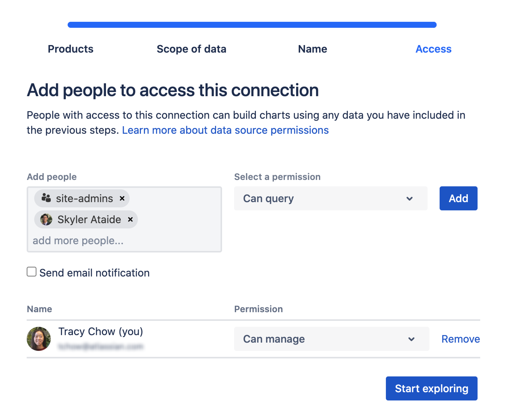The image size is (511, 420).
Task: Click Tracy Chow's profile photo
Action: pyautogui.click(x=39, y=339)
